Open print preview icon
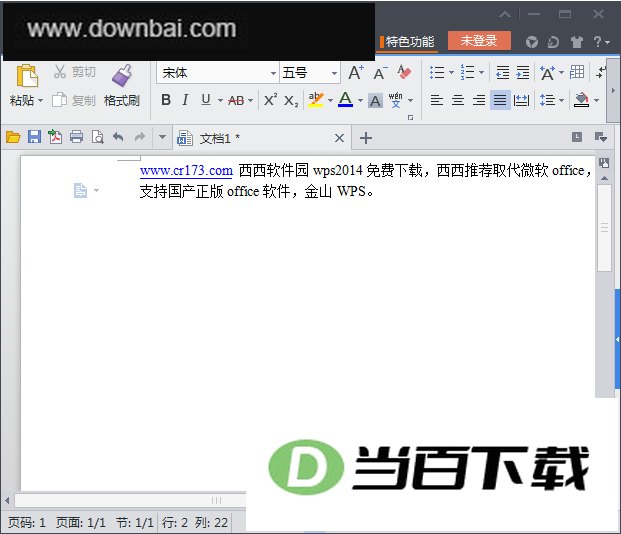621x534 pixels. pos(97,137)
